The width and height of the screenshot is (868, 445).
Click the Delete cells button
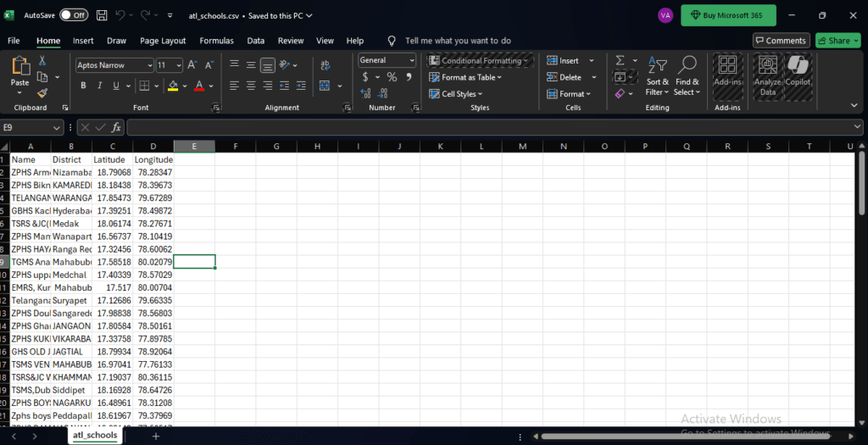(564, 77)
